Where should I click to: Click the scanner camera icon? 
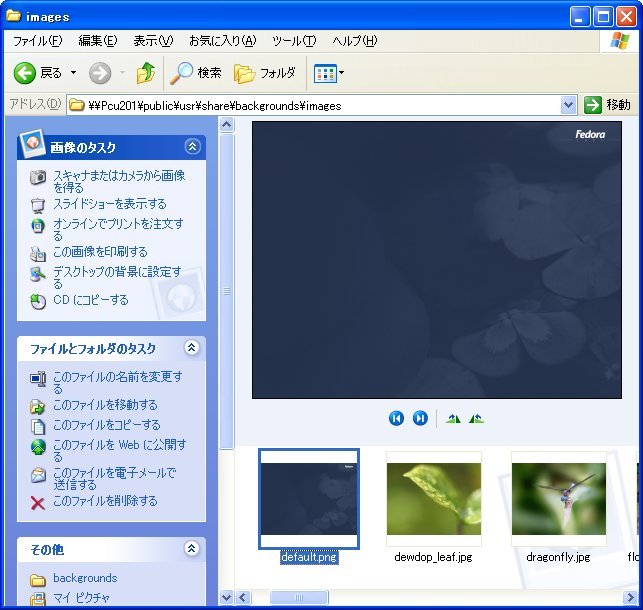click(38, 177)
